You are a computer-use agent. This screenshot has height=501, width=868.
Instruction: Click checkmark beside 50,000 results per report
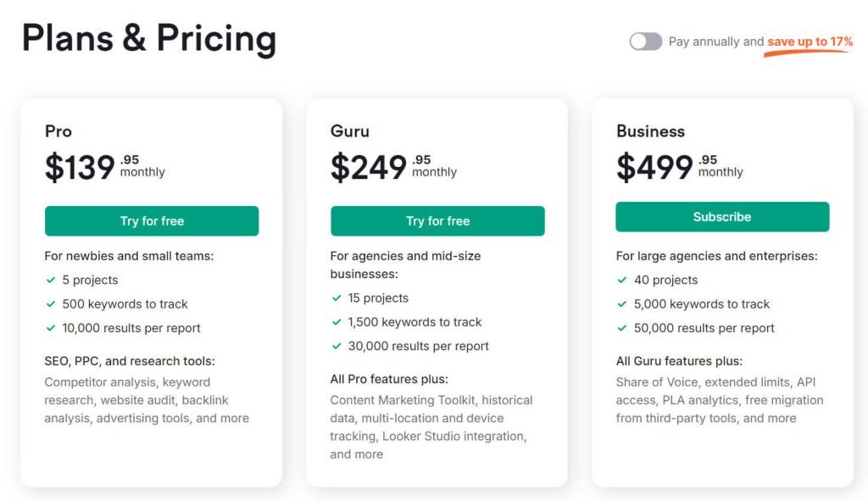click(622, 328)
